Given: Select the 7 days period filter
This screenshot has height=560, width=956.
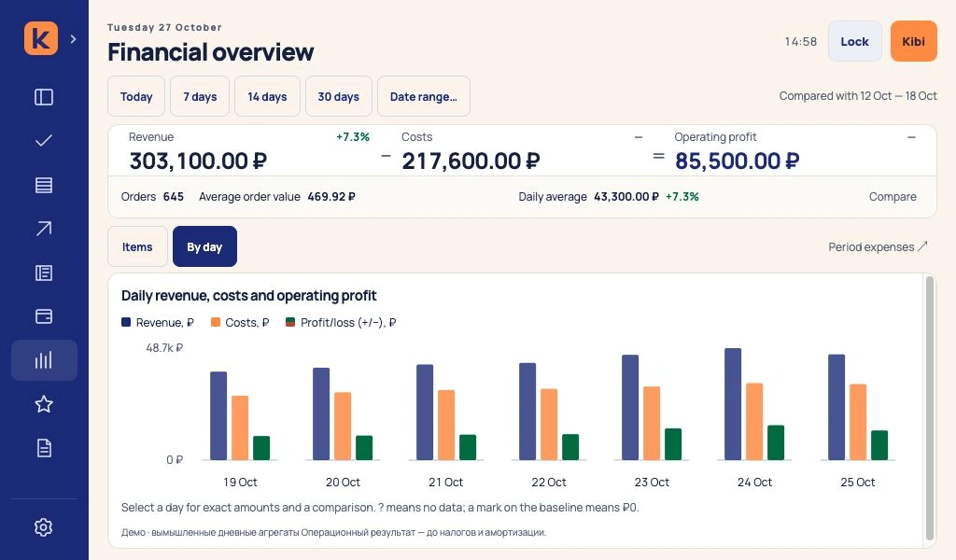Looking at the screenshot, I should pos(200,96).
